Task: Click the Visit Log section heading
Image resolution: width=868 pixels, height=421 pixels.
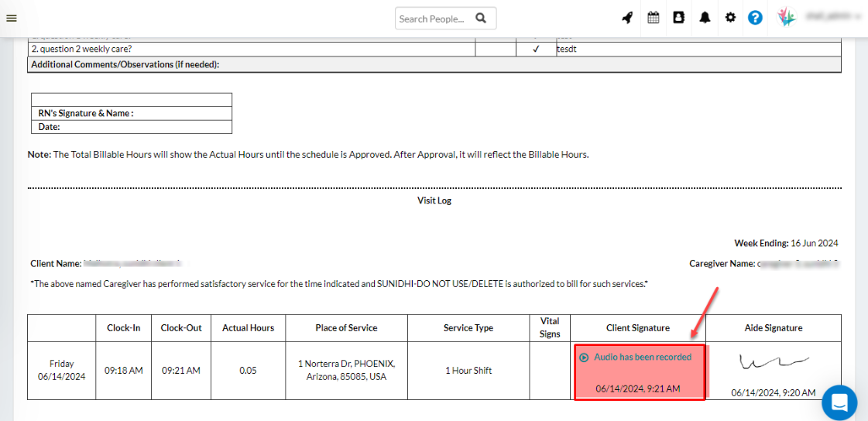Action: 434,200
